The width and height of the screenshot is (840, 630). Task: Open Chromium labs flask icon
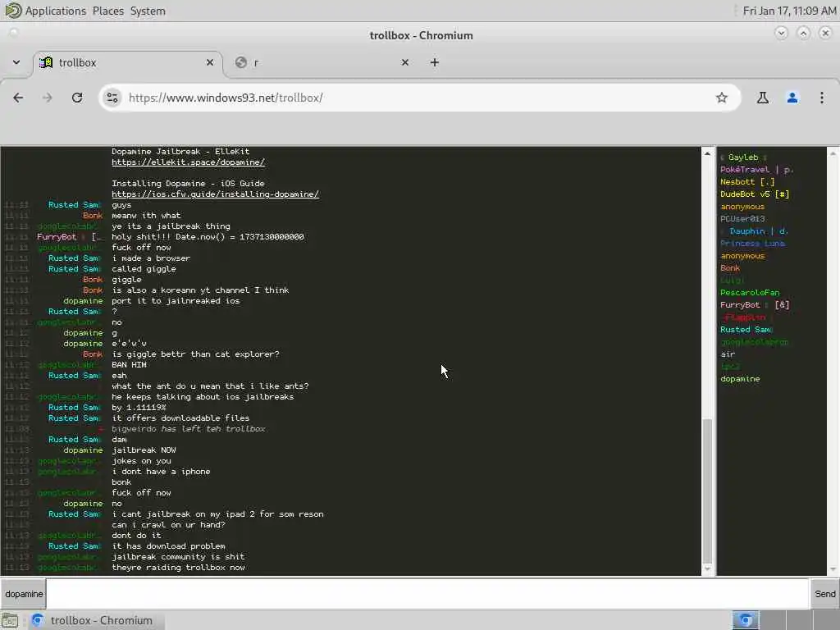(763, 98)
